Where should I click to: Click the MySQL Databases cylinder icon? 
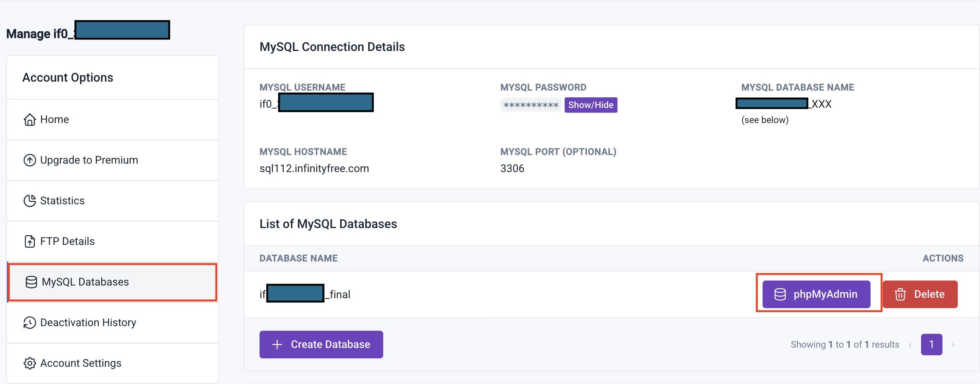coord(31,282)
